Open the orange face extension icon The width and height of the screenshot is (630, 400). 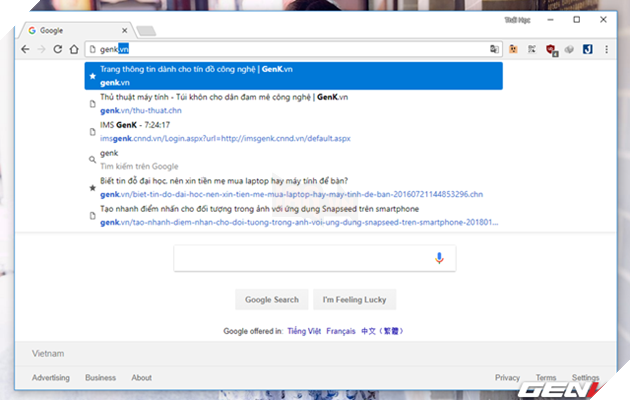click(x=513, y=49)
